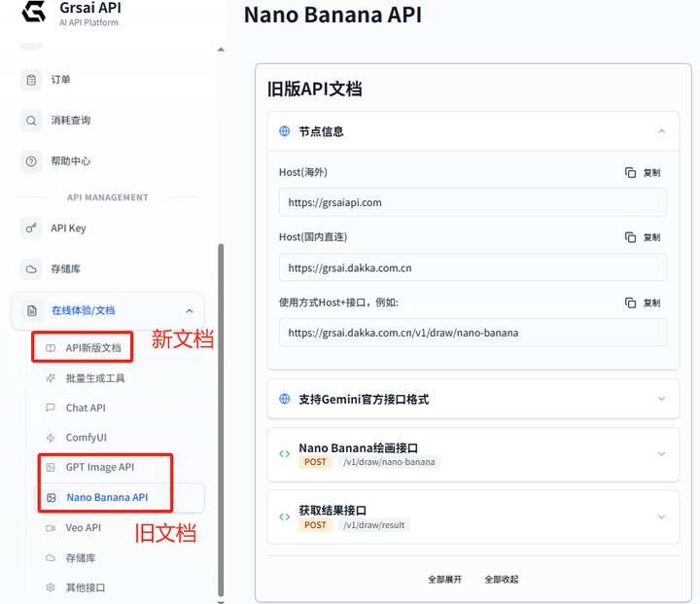The height and width of the screenshot is (604, 700).
Task: Click the Grsai API logo icon
Action: point(34,11)
